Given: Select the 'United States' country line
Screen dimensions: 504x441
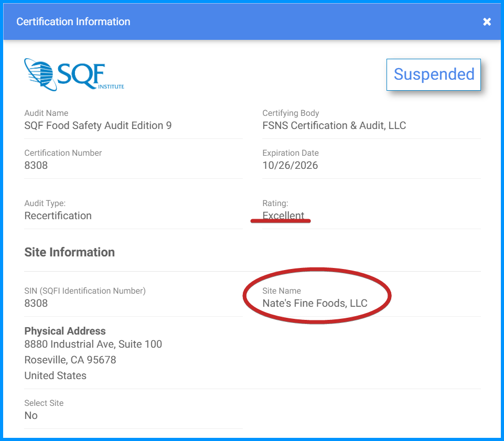Looking at the screenshot, I should click(x=55, y=375).
